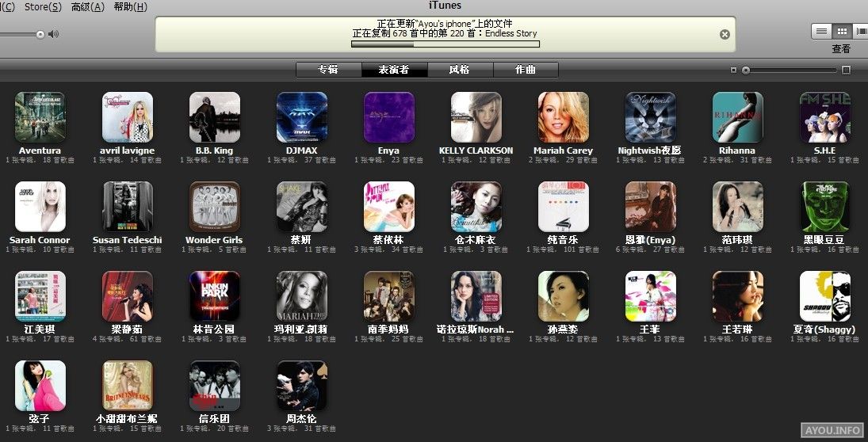
Task: Open the 蔡妍 artist cover
Action: pos(302,207)
